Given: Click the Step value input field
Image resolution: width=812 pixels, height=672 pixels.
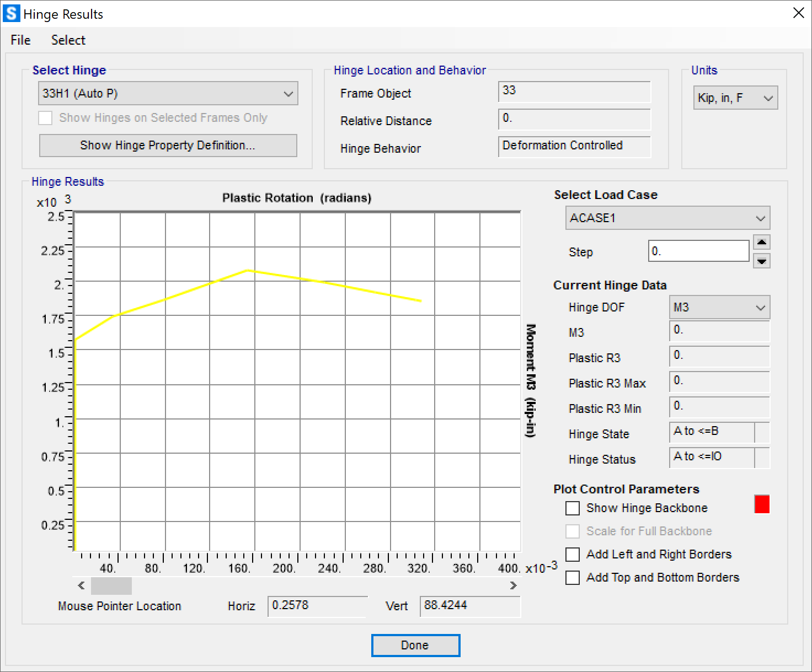Looking at the screenshot, I should [698, 251].
